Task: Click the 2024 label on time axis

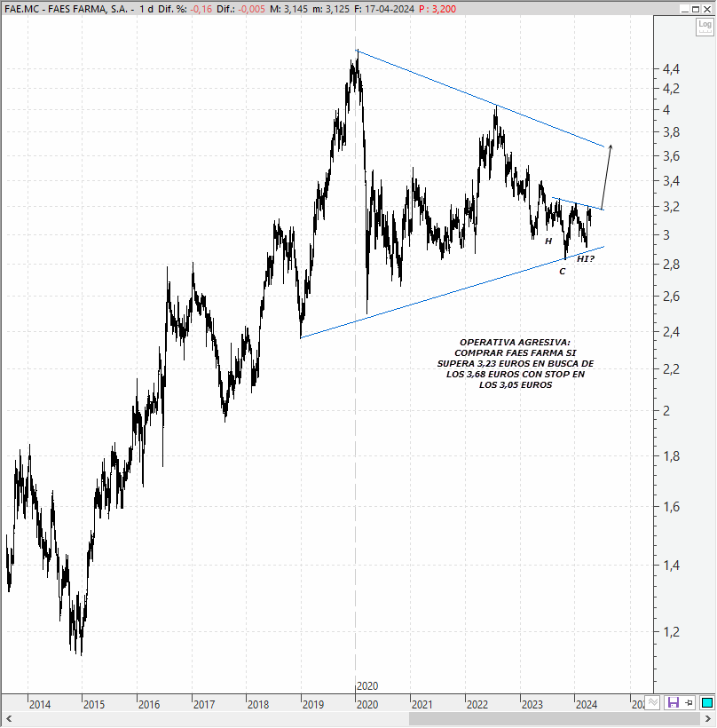Action: (x=587, y=705)
